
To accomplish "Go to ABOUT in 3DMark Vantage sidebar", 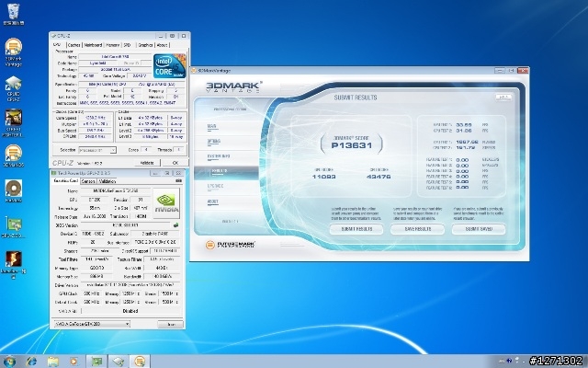I will pyautogui.click(x=212, y=201).
